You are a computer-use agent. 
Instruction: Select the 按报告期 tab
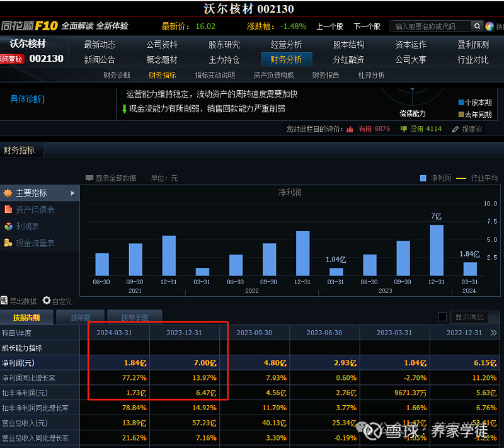tap(26, 318)
